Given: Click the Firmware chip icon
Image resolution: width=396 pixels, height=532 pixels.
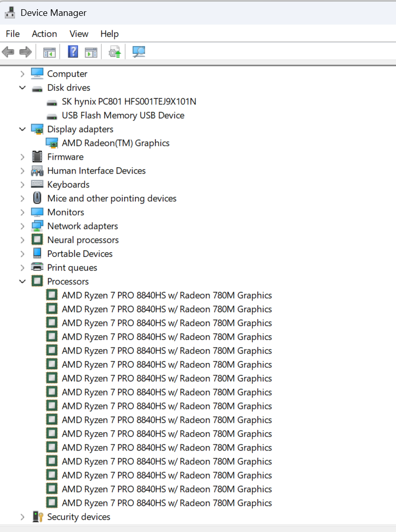Looking at the screenshot, I should tap(37, 156).
